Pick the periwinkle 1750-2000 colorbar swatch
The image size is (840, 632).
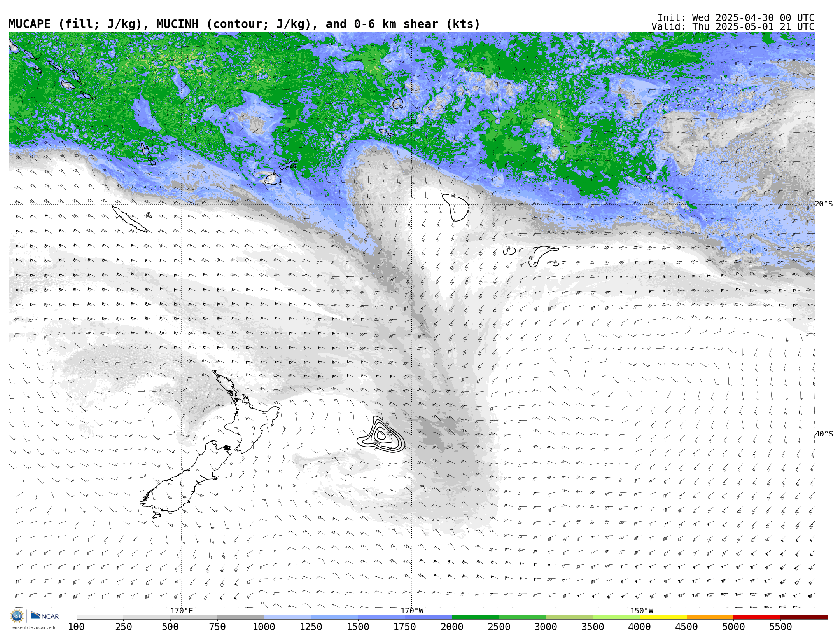428,617
